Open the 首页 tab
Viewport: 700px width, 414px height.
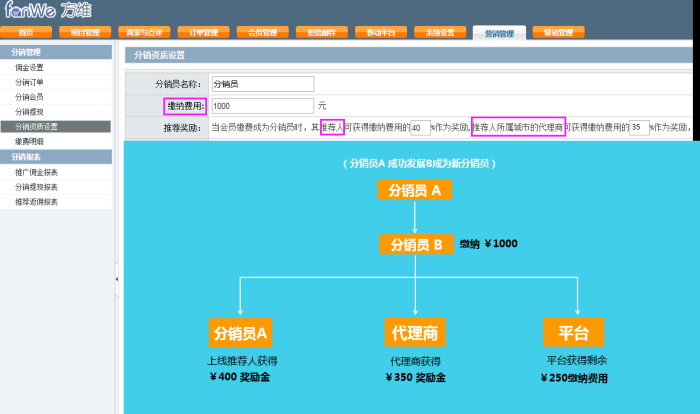coord(27,33)
